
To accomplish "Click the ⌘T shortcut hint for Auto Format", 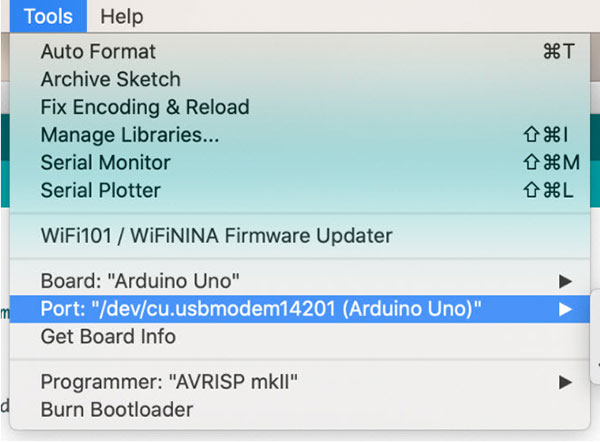I will pyautogui.click(x=557, y=52).
